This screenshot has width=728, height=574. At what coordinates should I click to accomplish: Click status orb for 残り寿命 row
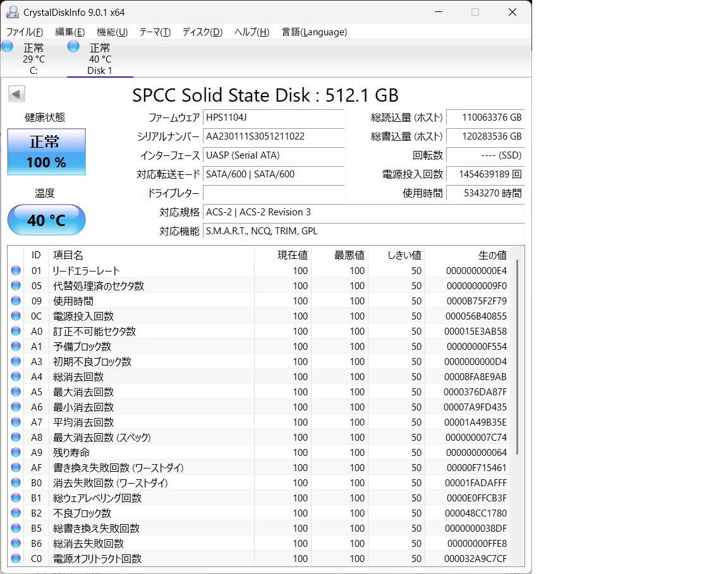coord(16,453)
